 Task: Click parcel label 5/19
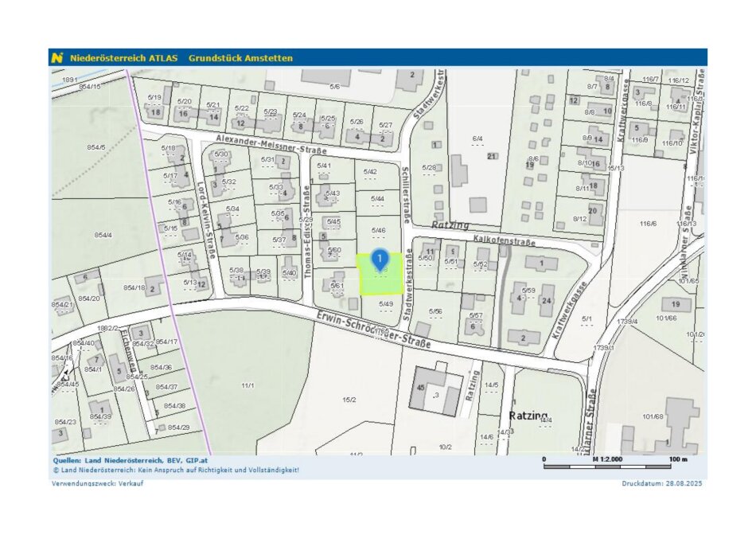(x=154, y=97)
